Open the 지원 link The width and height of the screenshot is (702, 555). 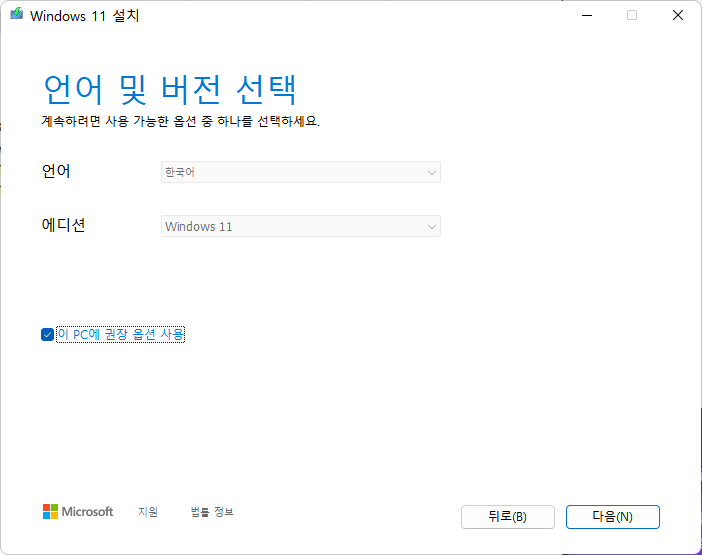pyautogui.click(x=148, y=512)
